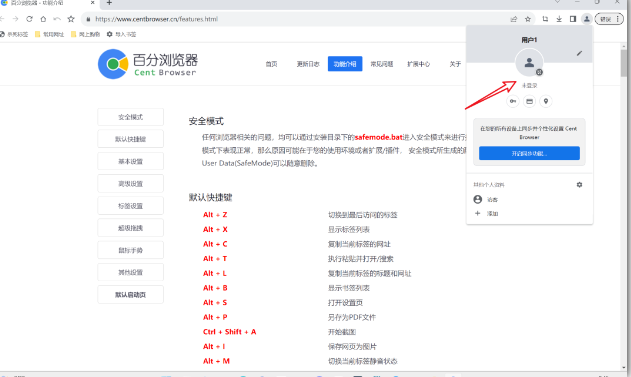Click the Alt + I shortcut text

point(214,346)
